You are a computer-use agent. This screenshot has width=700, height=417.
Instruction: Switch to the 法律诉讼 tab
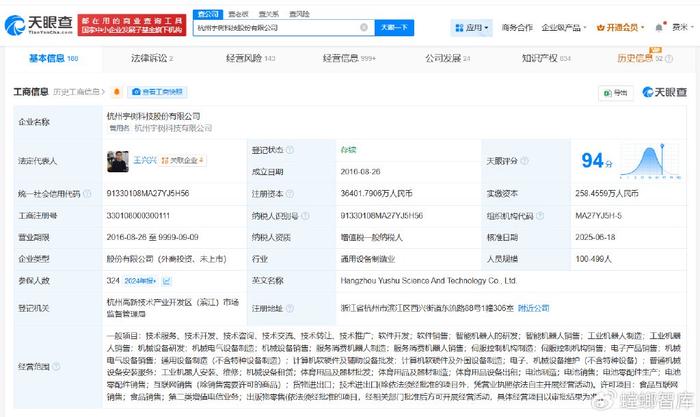tap(152, 58)
